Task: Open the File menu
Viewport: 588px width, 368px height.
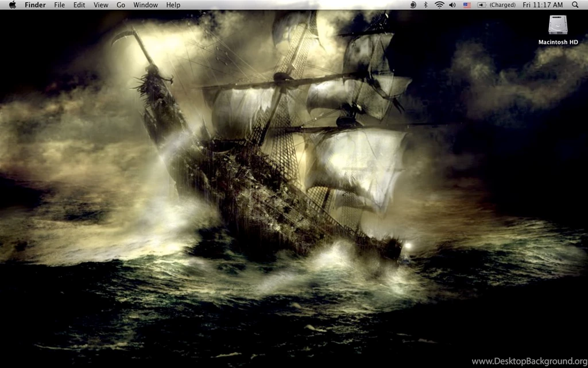Action: click(60, 5)
